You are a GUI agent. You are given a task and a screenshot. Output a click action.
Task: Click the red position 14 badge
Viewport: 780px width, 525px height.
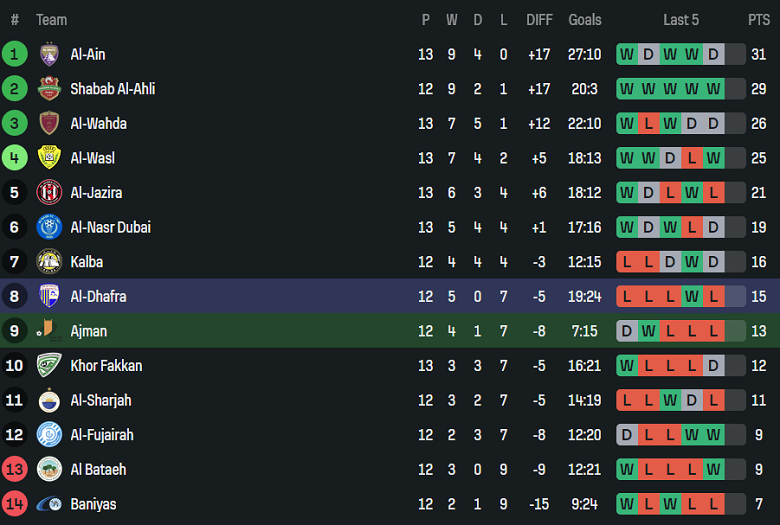tap(15, 504)
